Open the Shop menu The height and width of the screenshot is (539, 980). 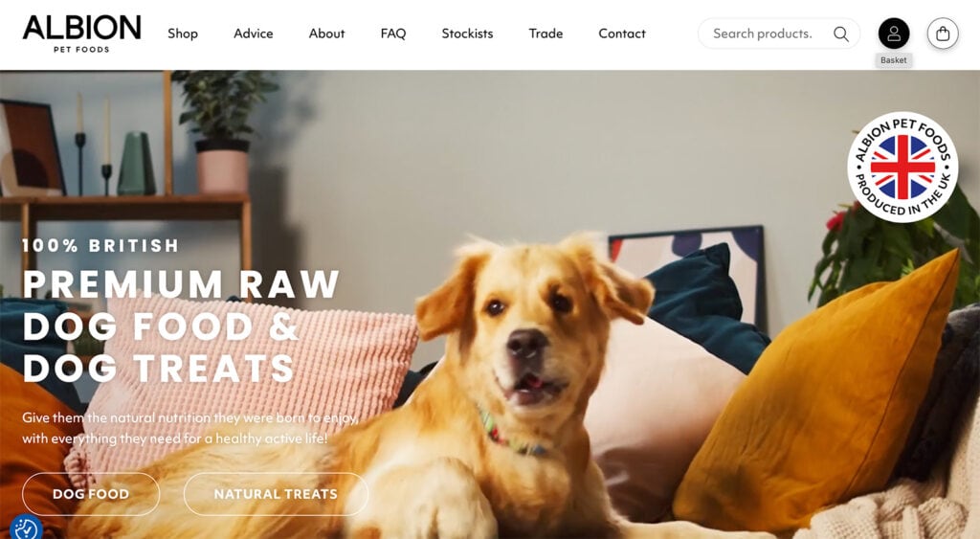pos(183,34)
